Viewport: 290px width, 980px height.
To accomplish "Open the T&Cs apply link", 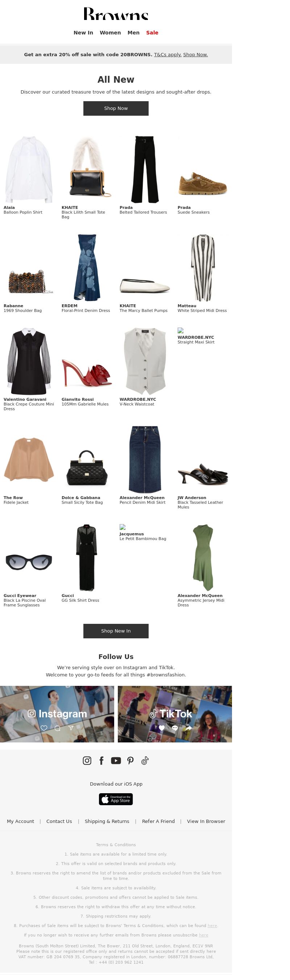I will tap(167, 54).
